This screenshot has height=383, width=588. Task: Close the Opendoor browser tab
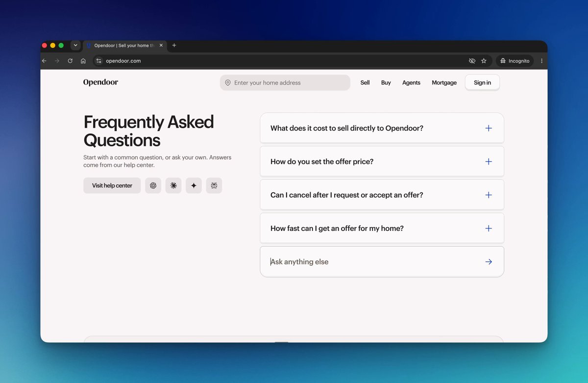pos(161,45)
